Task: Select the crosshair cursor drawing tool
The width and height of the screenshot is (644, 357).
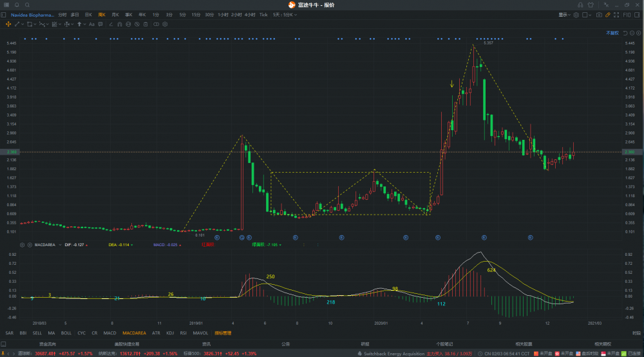Action: pyautogui.click(x=8, y=24)
